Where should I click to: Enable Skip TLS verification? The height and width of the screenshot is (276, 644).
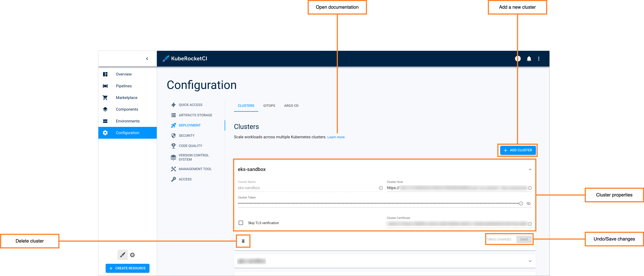tap(241, 223)
